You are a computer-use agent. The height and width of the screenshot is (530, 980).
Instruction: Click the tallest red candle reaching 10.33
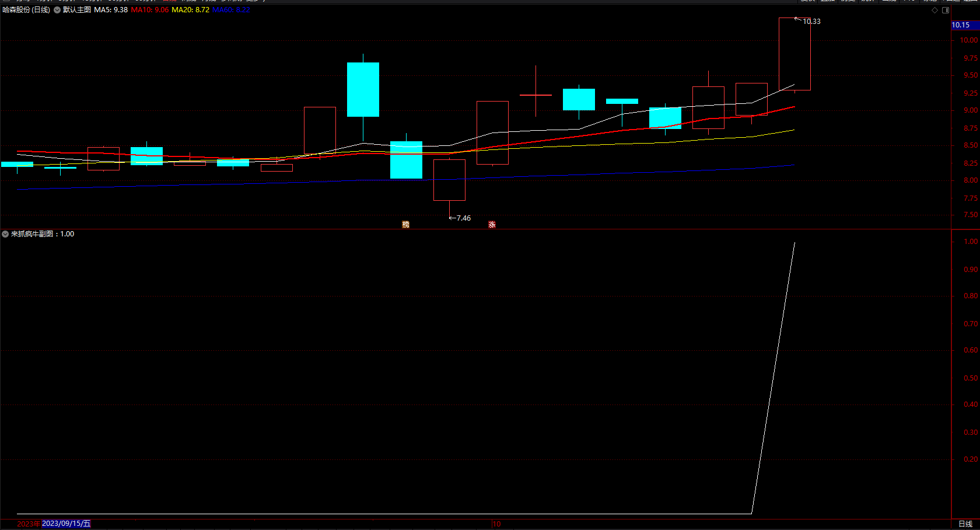[x=794, y=54]
